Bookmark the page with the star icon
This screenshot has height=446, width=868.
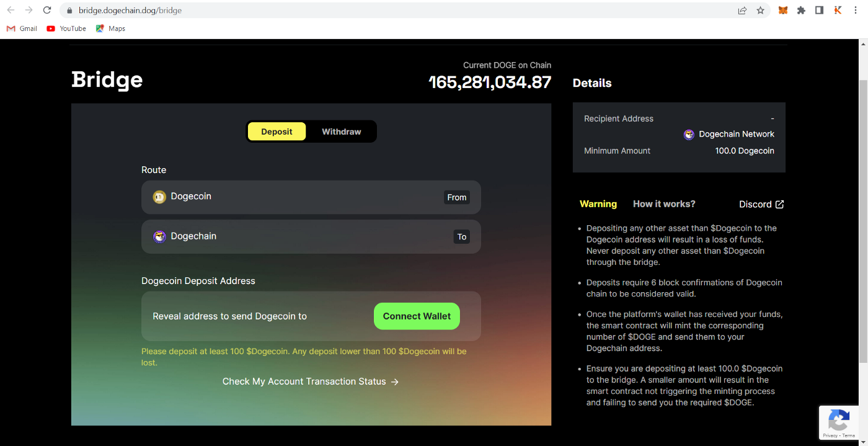pos(760,11)
